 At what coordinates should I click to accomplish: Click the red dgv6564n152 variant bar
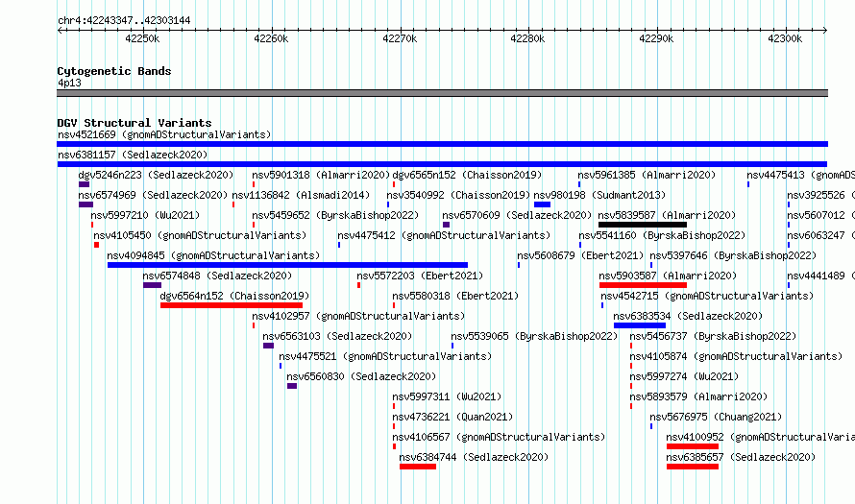pos(232,305)
